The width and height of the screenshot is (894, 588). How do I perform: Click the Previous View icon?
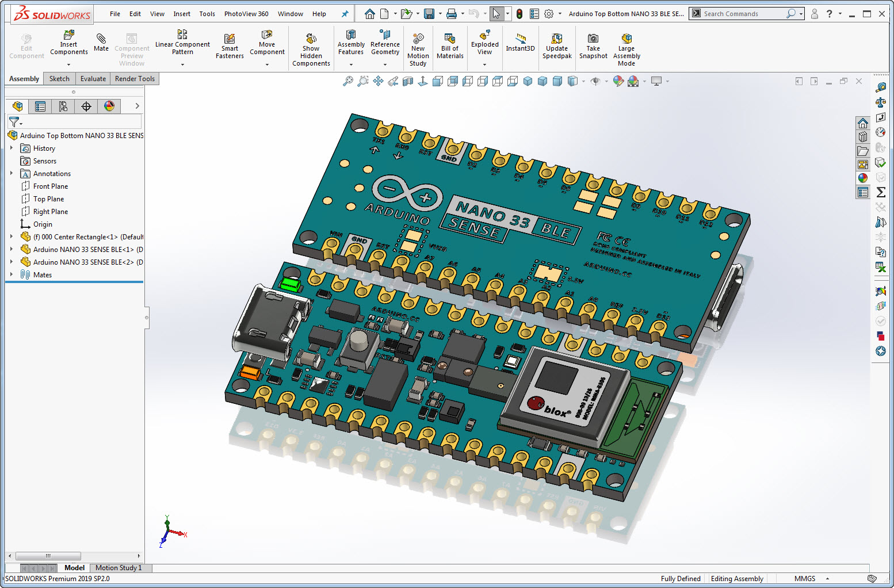pos(393,81)
